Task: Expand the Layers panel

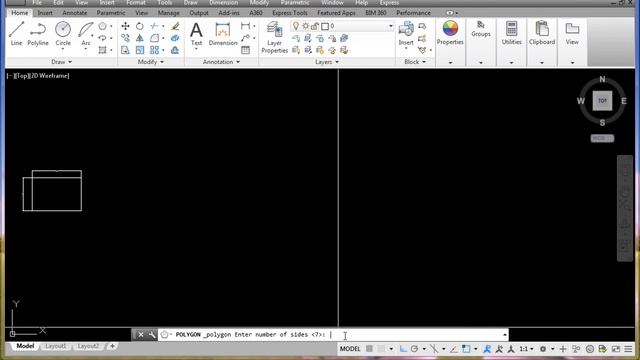Action: 327,62
